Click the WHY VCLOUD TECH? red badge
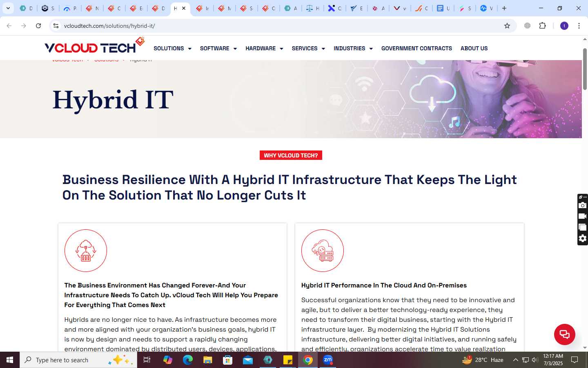Viewport: 588px width, 368px height. pos(291,155)
